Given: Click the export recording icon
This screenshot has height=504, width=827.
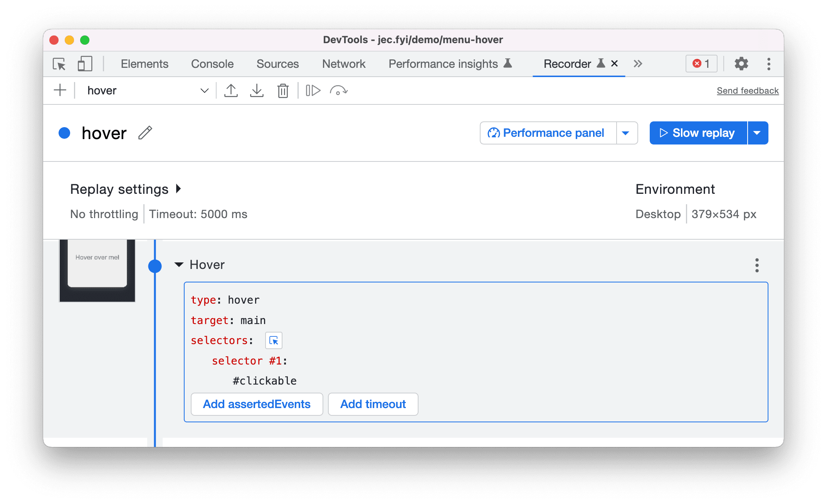Looking at the screenshot, I should coord(230,91).
